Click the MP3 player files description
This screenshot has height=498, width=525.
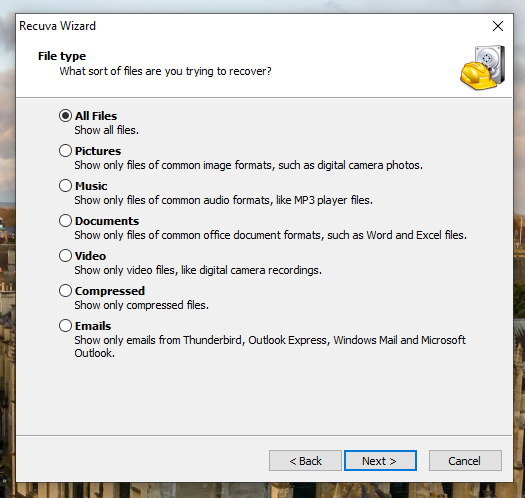223,200
